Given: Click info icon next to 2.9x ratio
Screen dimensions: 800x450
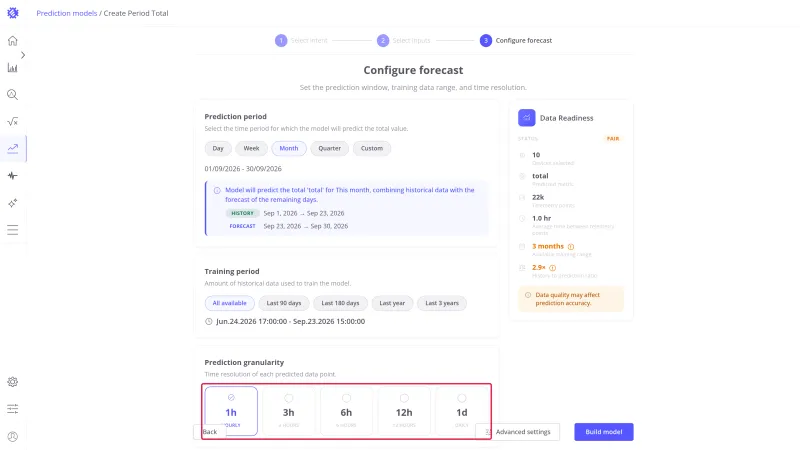Looking at the screenshot, I should pyautogui.click(x=553, y=268).
